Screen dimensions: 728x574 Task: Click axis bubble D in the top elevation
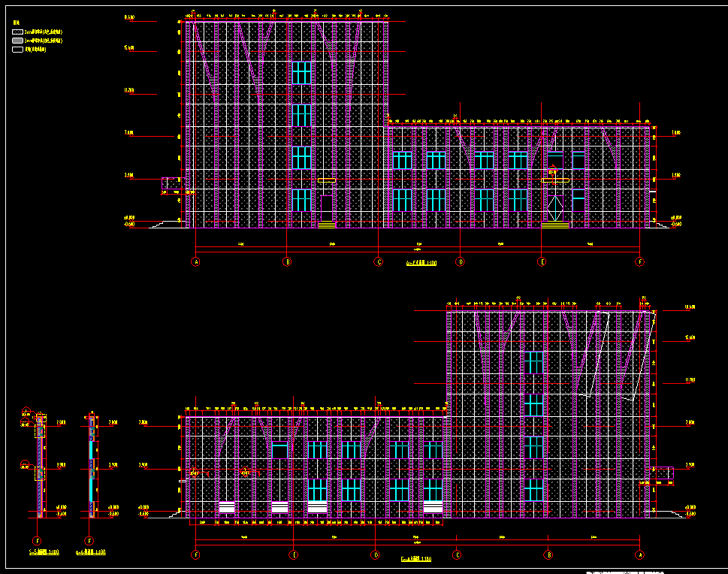coord(460,262)
